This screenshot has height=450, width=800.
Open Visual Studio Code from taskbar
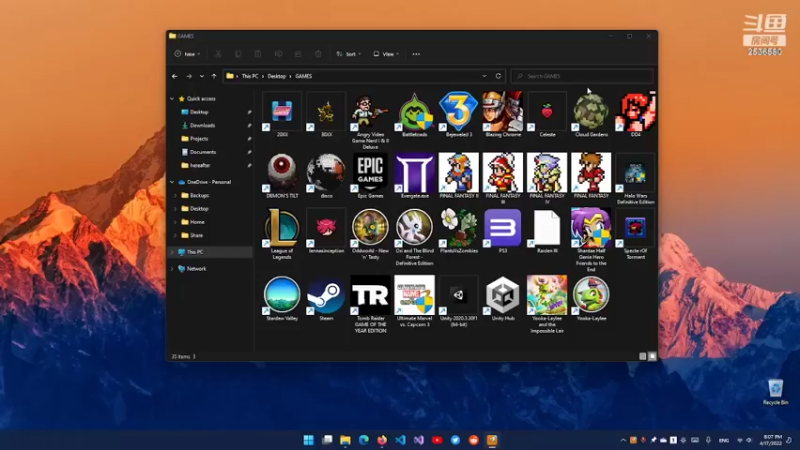[401, 440]
